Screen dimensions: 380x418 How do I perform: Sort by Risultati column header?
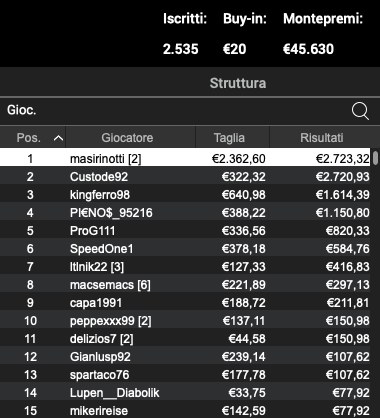[321, 137]
